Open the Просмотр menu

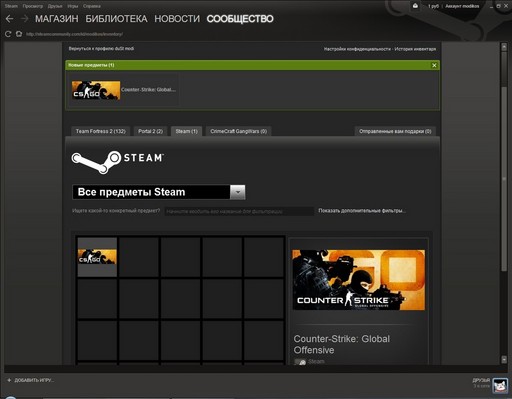pyautogui.click(x=33, y=6)
